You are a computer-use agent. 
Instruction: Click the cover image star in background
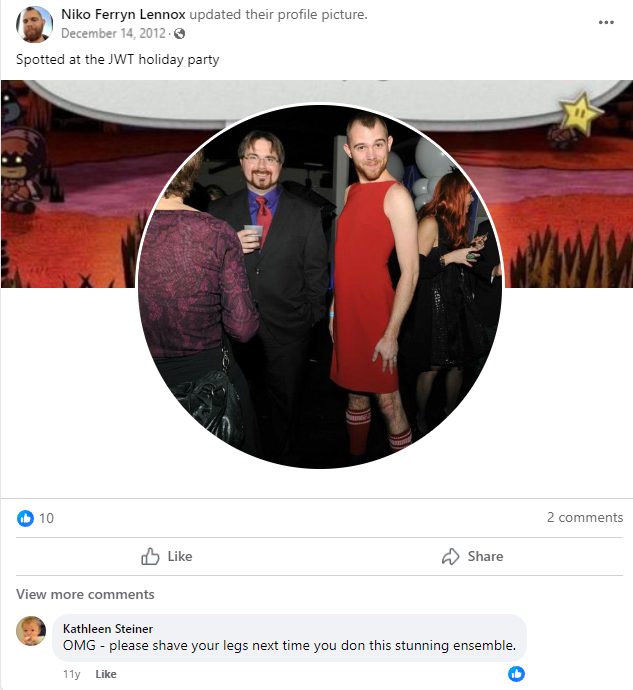(578, 113)
